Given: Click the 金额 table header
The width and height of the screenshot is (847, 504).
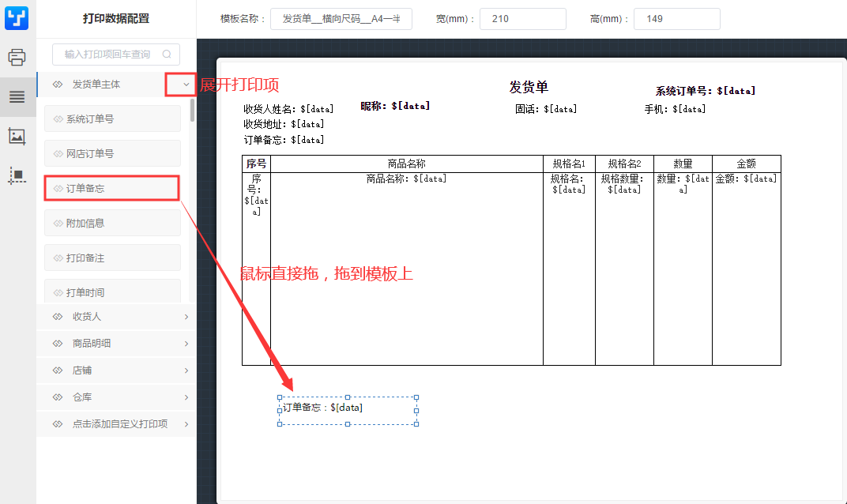Looking at the screenshot, I should point(747,164).
